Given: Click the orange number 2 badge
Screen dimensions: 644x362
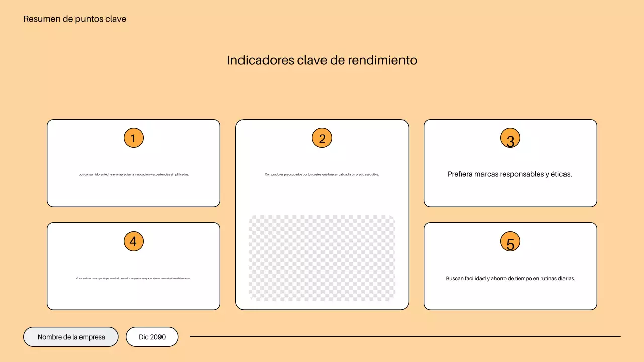Looking at the screenshot, I should 321,138.
